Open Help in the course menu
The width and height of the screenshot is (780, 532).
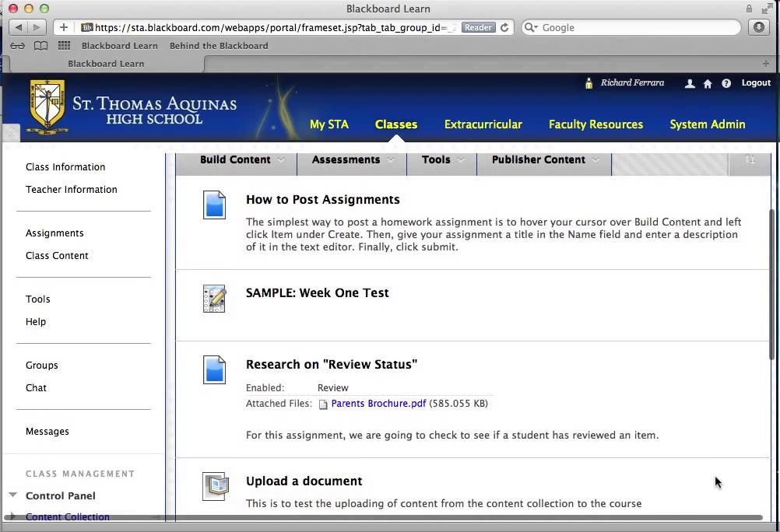tap(36, 322)
